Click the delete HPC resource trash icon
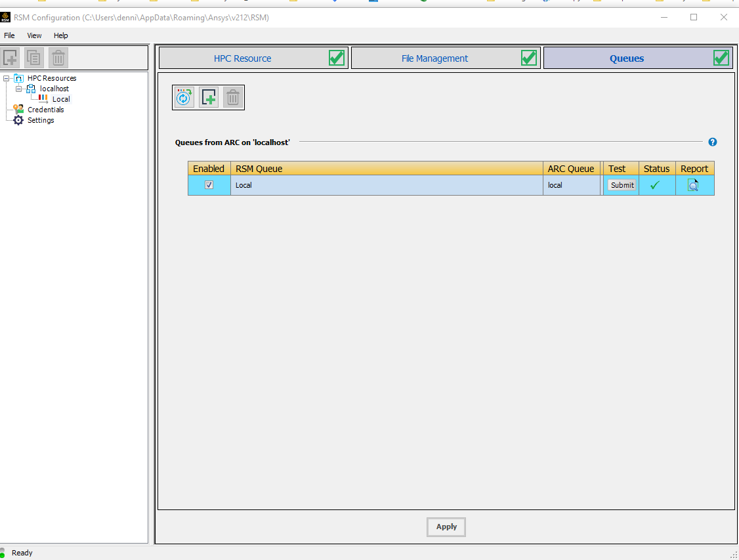739x560 pixels. (x=58, y=58)
